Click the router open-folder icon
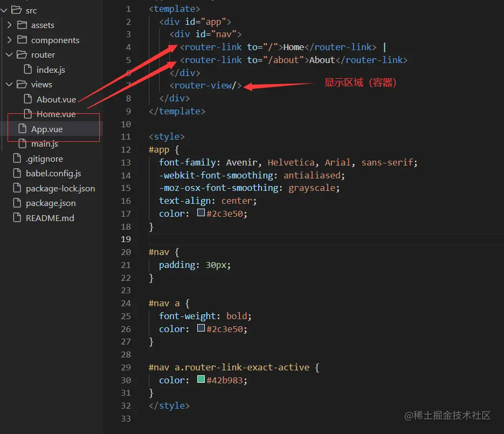The image size is (504, 434). tap(22, 54)
